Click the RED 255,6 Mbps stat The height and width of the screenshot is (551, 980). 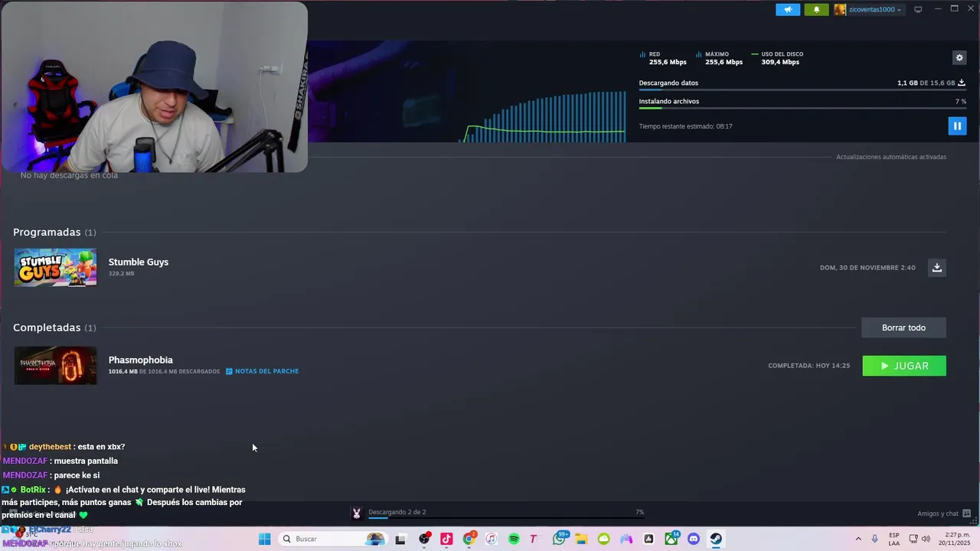(663, 58)
